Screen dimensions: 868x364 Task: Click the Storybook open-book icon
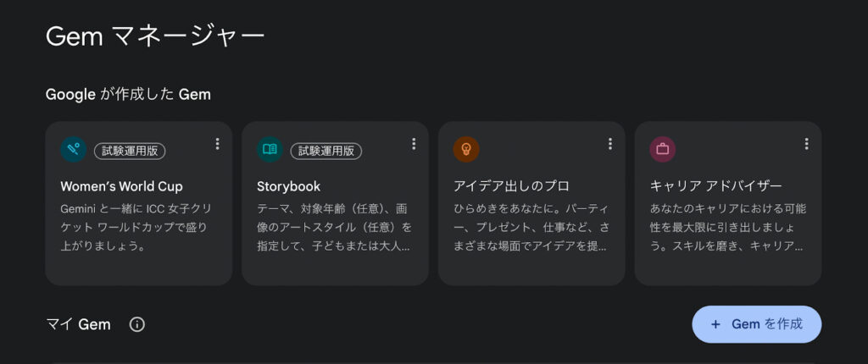point(270,150)
